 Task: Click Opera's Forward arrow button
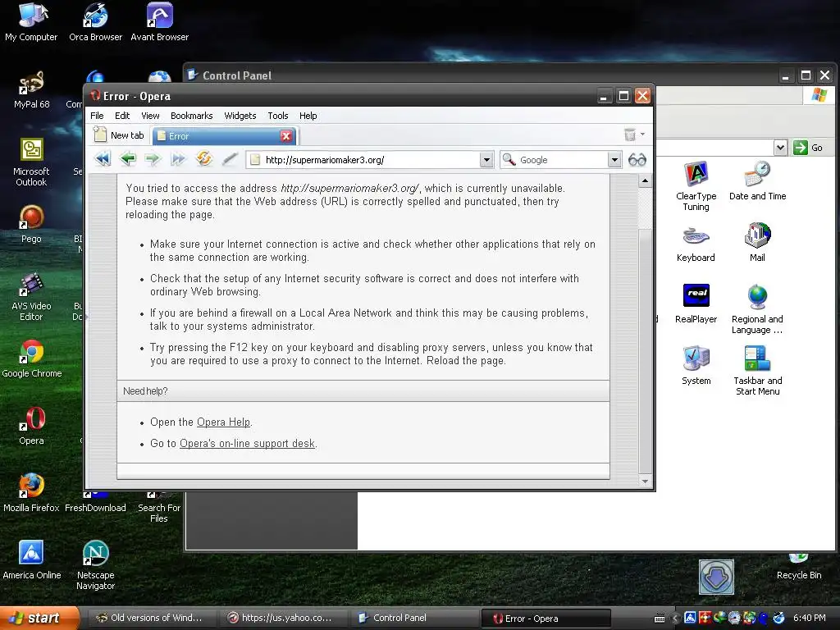(x=153, y=159)
